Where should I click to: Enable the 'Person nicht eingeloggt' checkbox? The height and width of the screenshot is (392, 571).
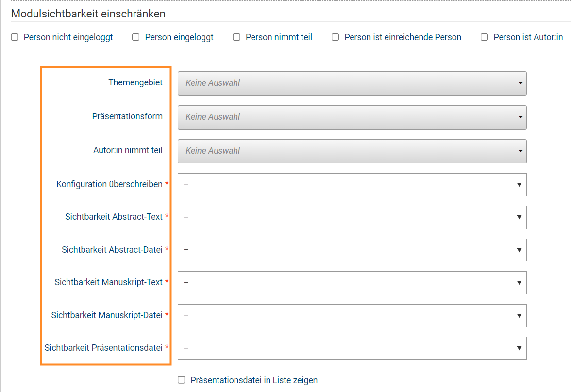click(15, 37)
